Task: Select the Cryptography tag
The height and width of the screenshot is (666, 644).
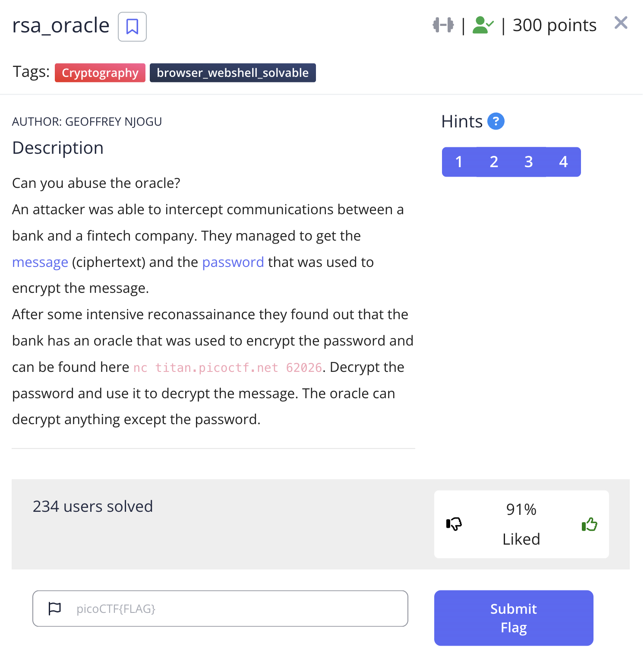Action: [x=100, y=73]
